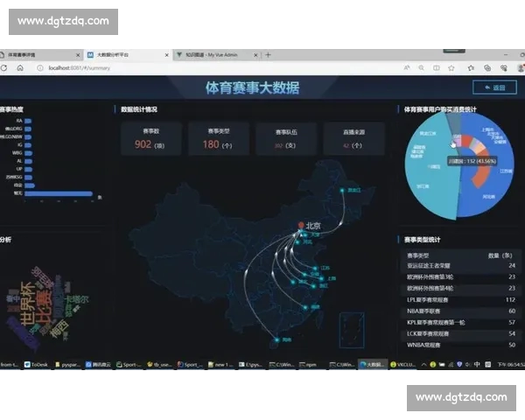Open the VKCLU... taskbar item

[403, 365]
